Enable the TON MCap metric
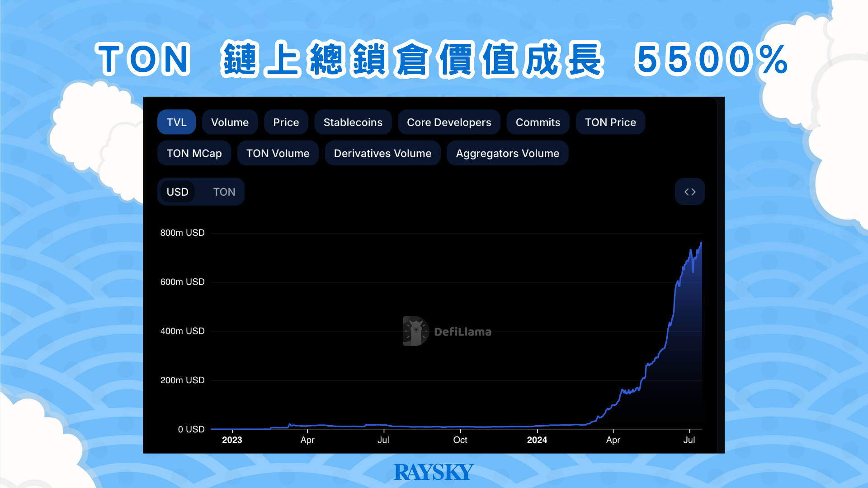 click(x=194, y=153)
